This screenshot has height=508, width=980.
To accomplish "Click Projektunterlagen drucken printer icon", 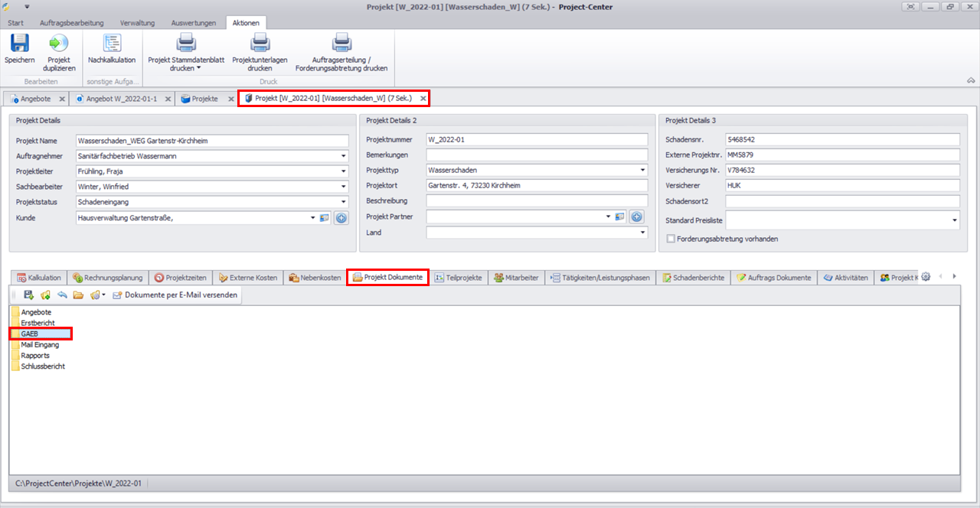I will [x=260, y=44].
